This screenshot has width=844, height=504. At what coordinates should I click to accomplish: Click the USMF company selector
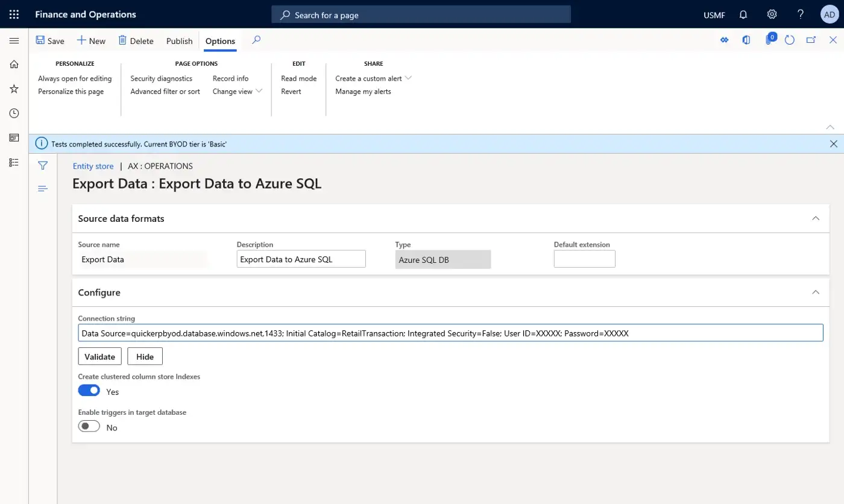click(714, 15)
